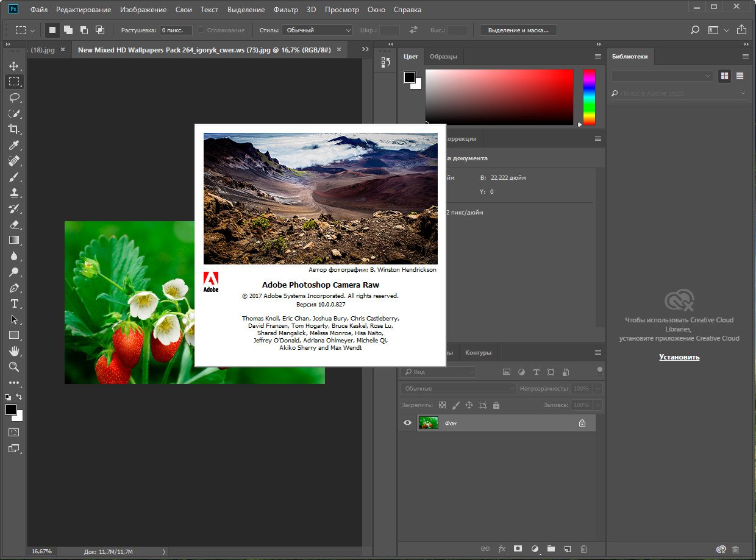The image size is (756, 560).
Task: Select the Eyedropper tool
Action: [x=13, y=145]
